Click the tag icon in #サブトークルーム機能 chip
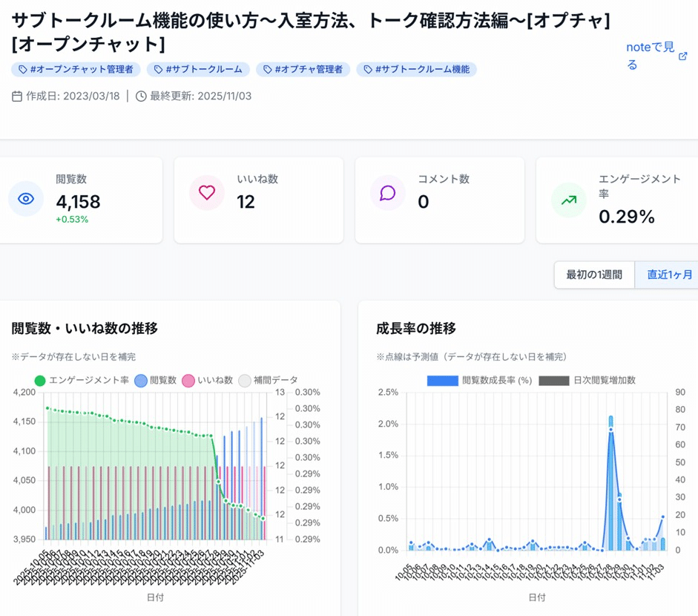The height and width of the screenshot is (616, 698). [x=368, y=70]
